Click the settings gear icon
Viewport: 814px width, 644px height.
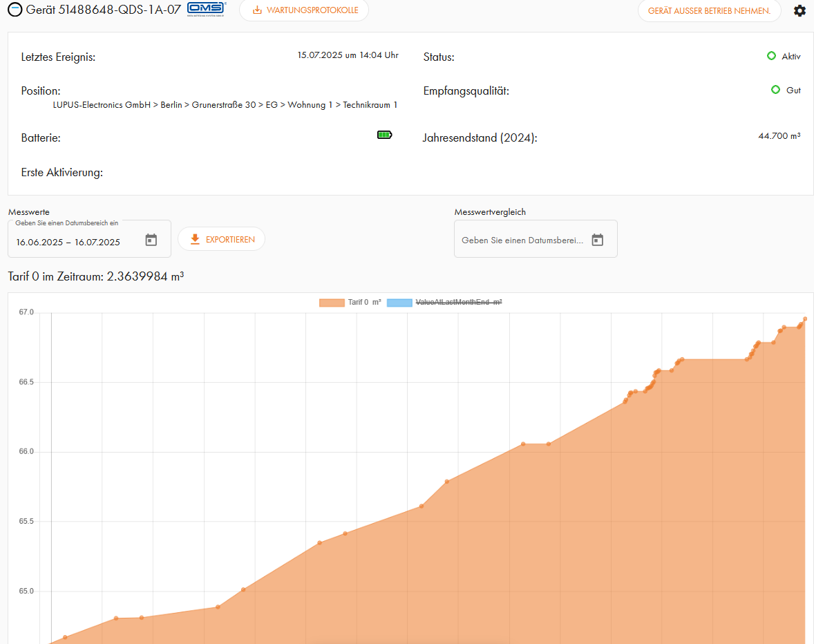pos(799,11)
